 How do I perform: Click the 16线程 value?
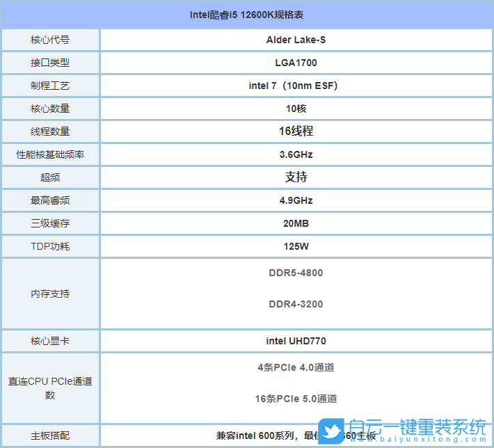click(296, 131)
